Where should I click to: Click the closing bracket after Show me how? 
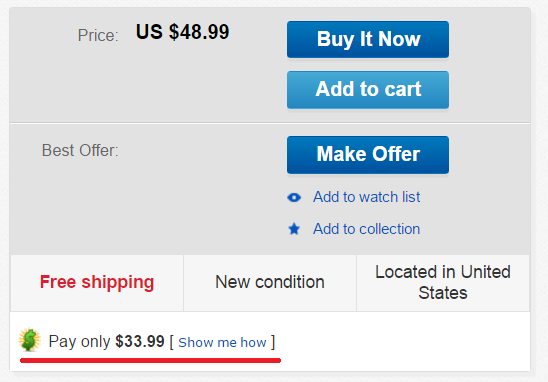coord(273,342)
